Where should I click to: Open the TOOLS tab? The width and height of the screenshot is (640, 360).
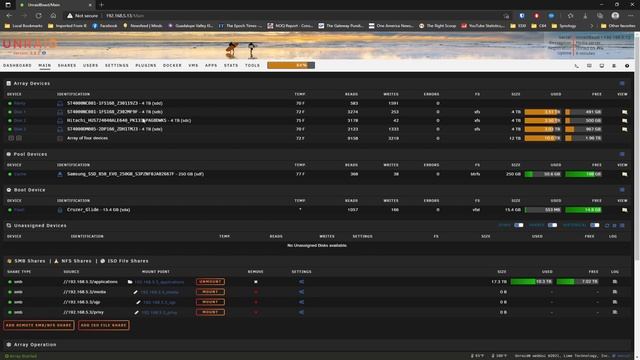click(x=252, y=65)
